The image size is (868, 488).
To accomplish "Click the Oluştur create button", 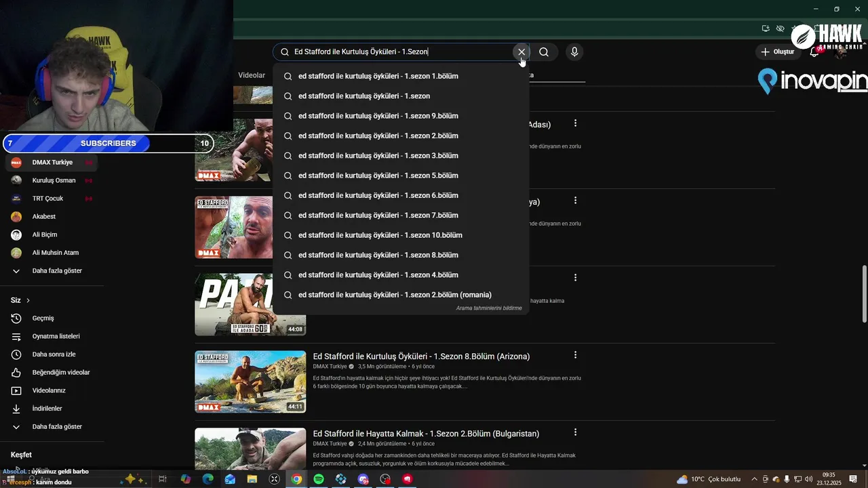I will 777,52.
